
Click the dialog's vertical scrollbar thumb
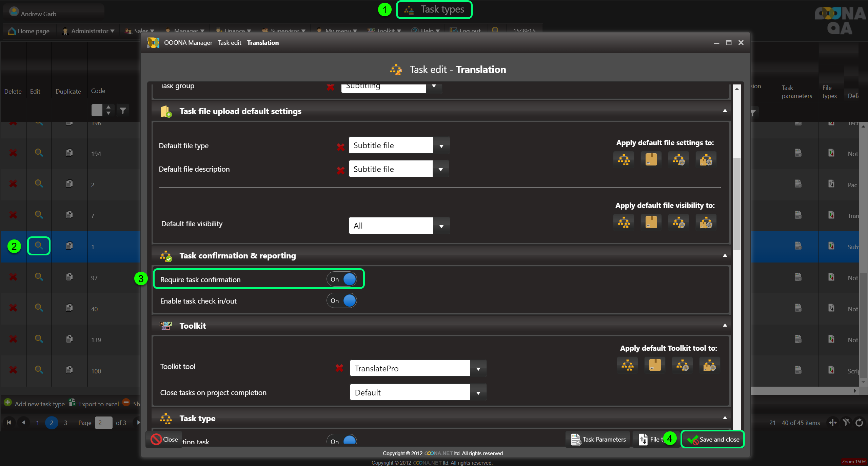click(x=736, y=203)
